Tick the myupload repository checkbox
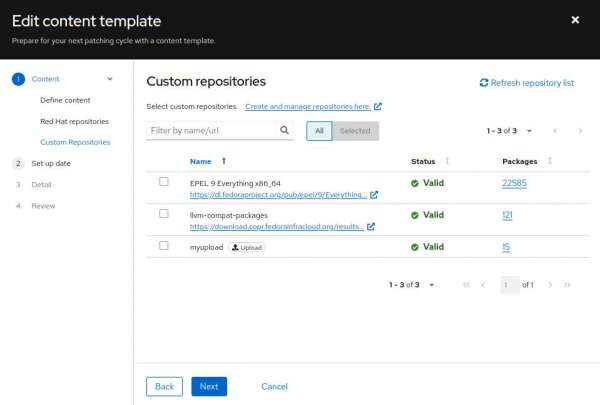 pyautogui.click(x=164, y=245)
